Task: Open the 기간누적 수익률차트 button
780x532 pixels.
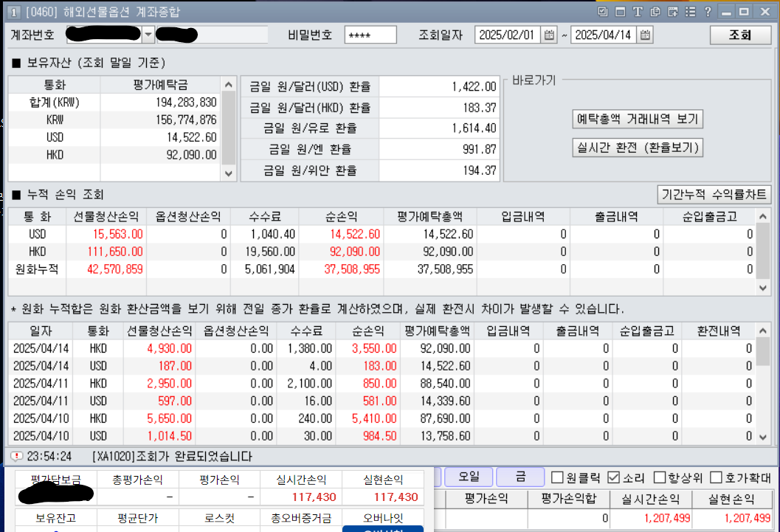Action: 714,194
